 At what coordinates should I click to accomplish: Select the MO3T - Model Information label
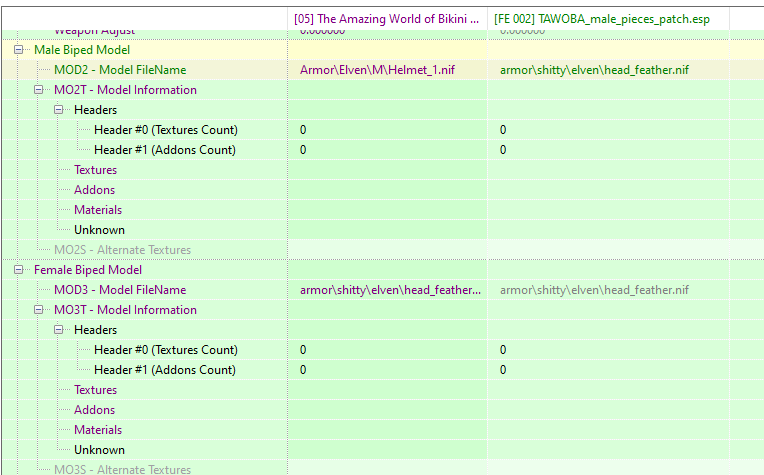point(125,310)
